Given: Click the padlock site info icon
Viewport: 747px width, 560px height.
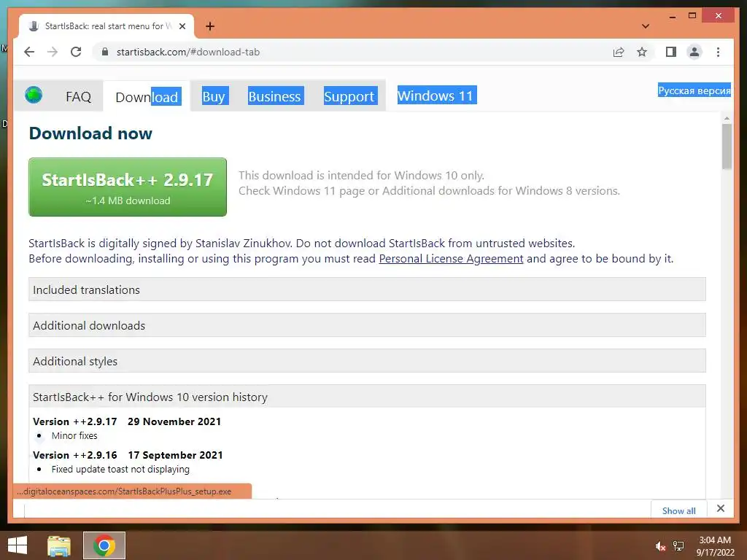Looking at the screenshot, I should click(x=105, y=52).
